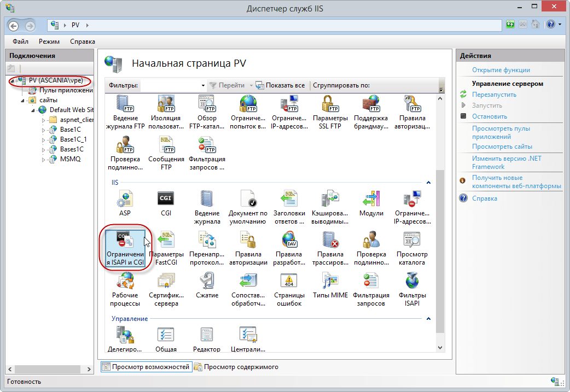The image size is (570, 392).
Task: Open the Файл menu
Action: (x=21, y=42)
